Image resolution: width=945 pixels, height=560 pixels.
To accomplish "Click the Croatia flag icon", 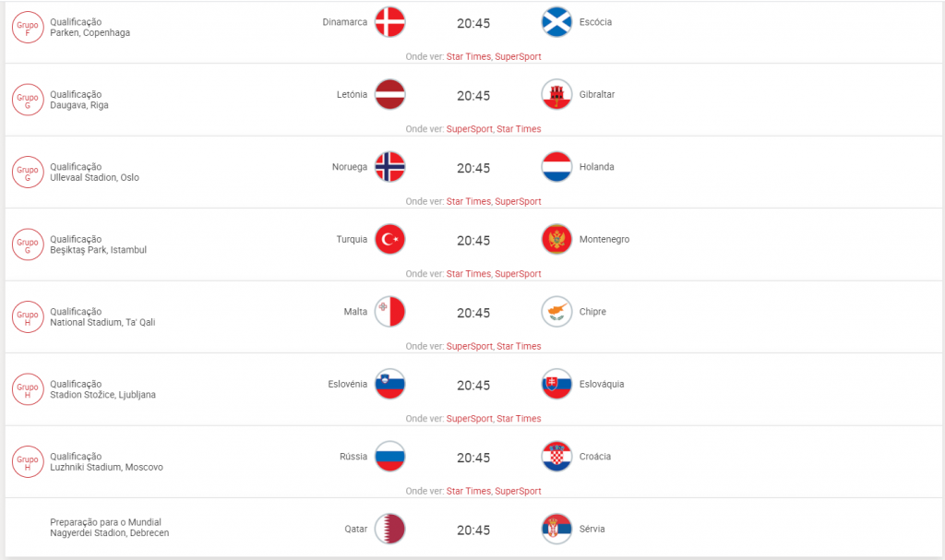I will tap(556, 457).
